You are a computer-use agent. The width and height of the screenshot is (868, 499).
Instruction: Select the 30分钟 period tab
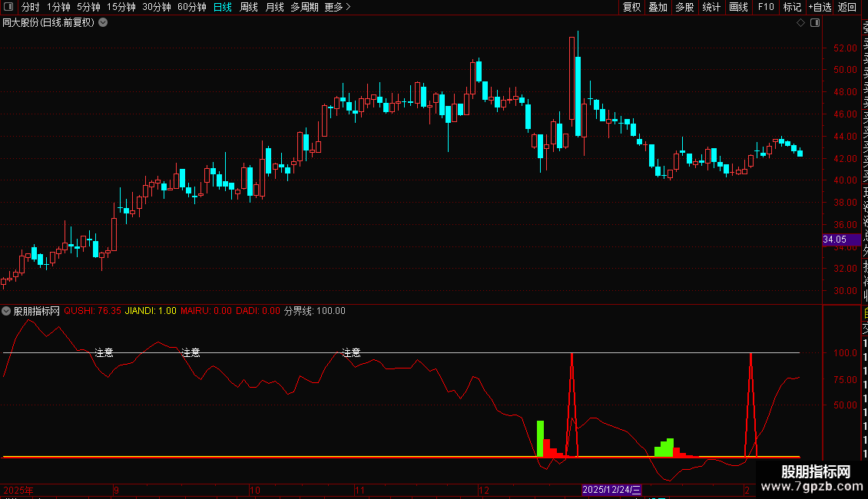pyautogui.click(x=157, y=7)
